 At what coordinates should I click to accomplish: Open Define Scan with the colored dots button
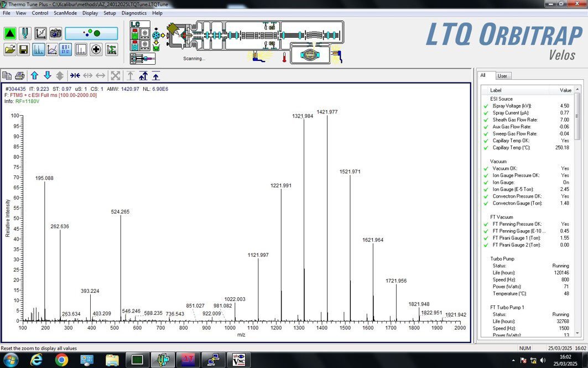pos(91,33)
